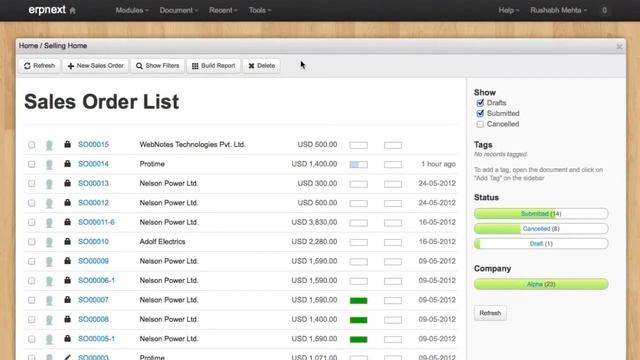Select checkbox for order SO00015
This screenshot has width=640, height=360.
click(x=31, y=145)
